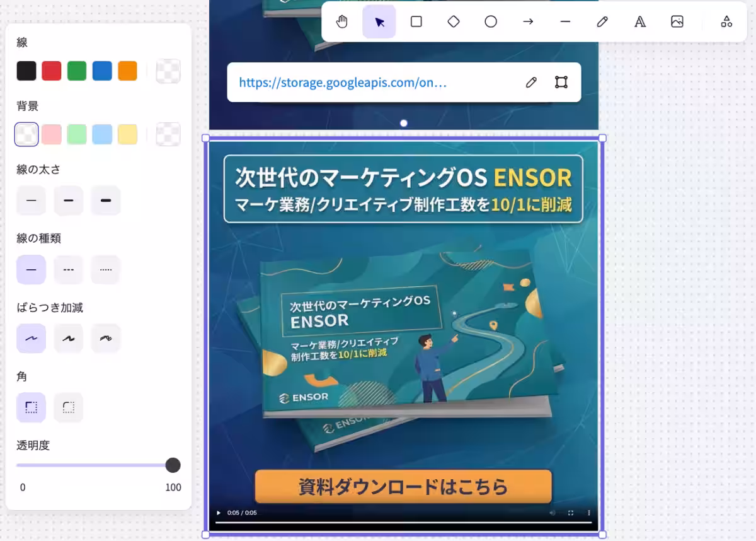
Task: Choose the Text tool
Action: [639, 22]
